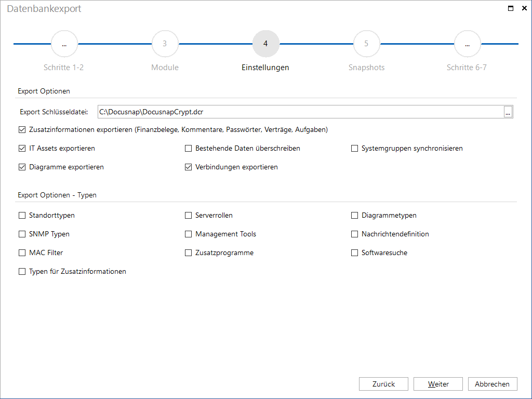Browse for key file with the ellipsis button
Viewport: 532px width, 399px height.
pyautogui.click(x=508, y=112)
